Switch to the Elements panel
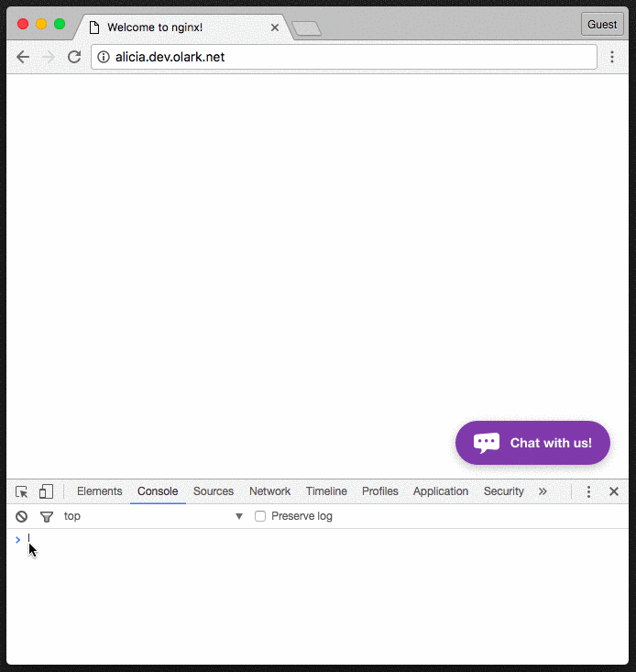Viewport: 636px width, 672px height. tap(99, 491)
